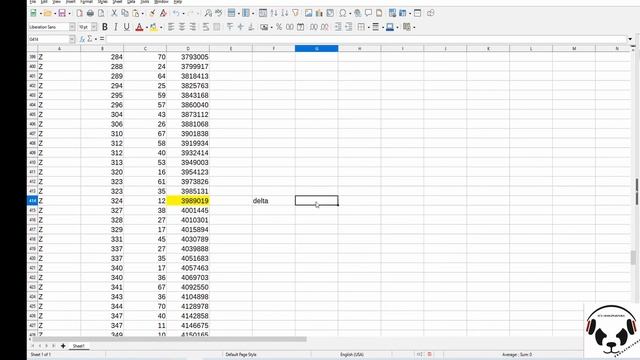
Task: Expand the formula bar
Action: [631, 39]
